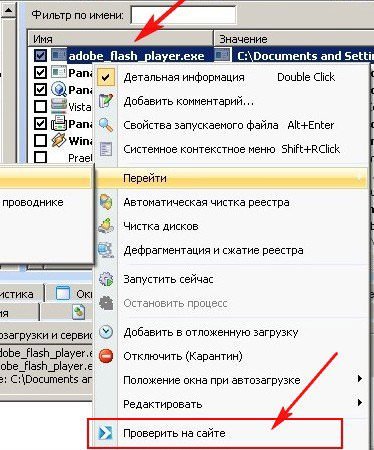This screenshot has height=450, width=374.
Task: Check the Wina row checkbox
Action: click(40, 140)
